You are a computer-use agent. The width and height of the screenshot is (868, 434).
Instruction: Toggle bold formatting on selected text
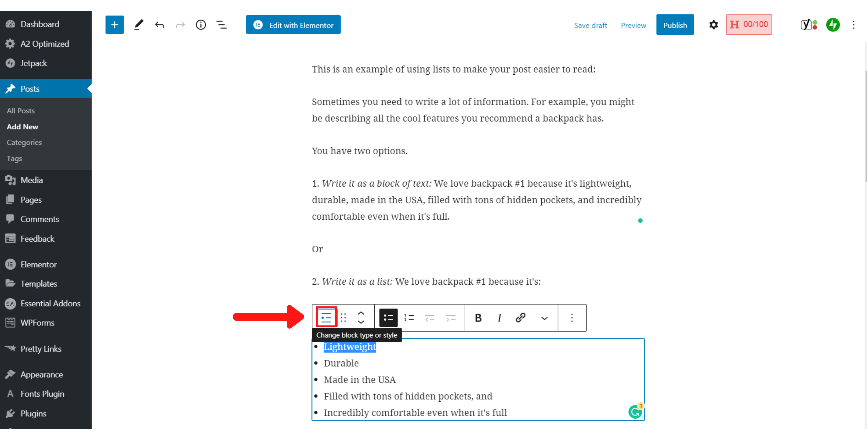[x=478, y=318]
